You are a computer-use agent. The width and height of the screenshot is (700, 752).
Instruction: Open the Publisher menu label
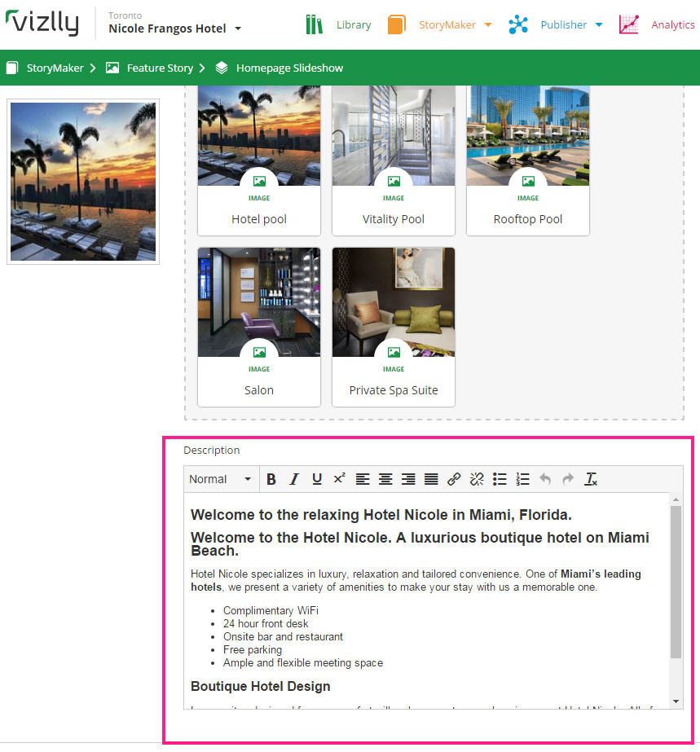563,24
